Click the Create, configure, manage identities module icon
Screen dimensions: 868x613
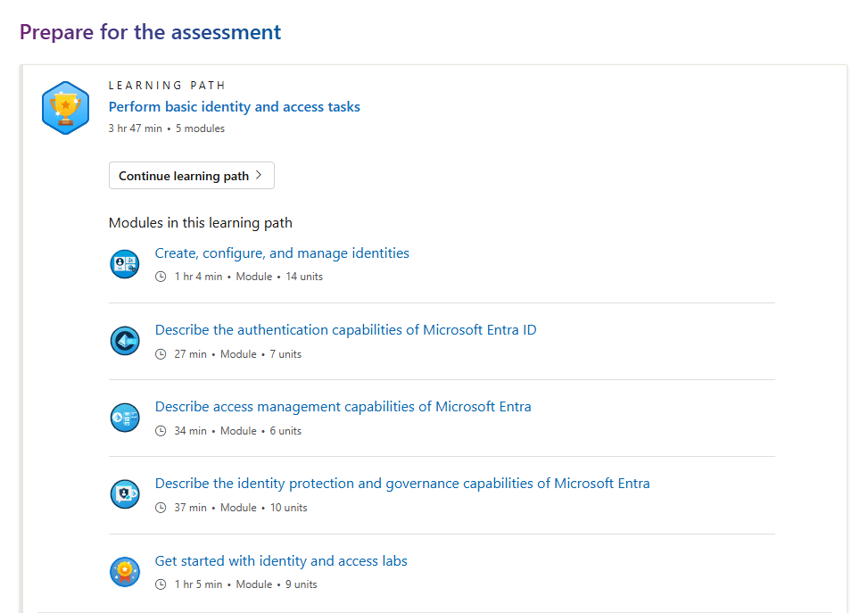125,263
